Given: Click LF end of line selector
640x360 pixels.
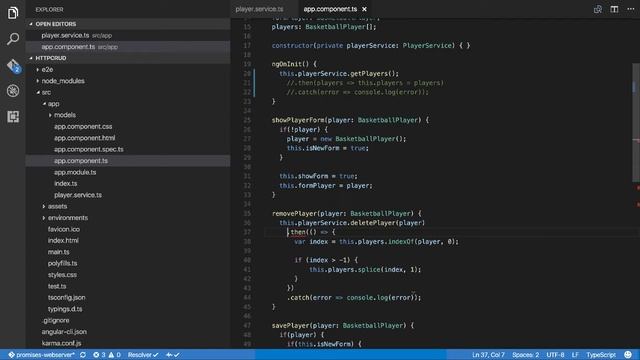Looking at the screenshot, I should click(575, 355).
